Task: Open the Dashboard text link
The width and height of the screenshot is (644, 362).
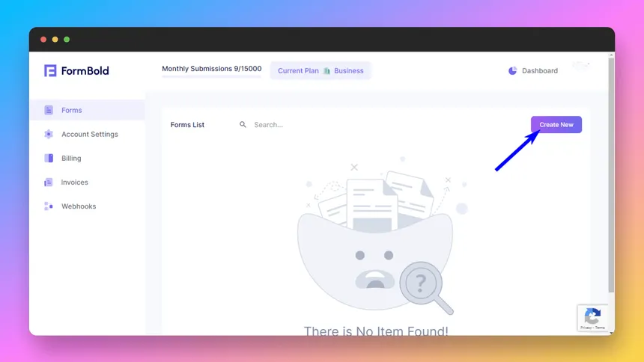Action: [540, 71]
